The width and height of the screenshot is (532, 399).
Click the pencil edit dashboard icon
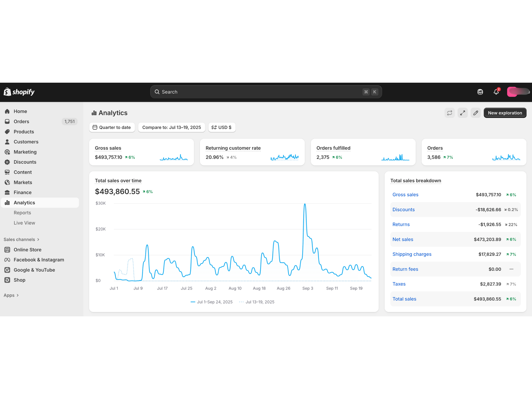[x=475, y=113]
